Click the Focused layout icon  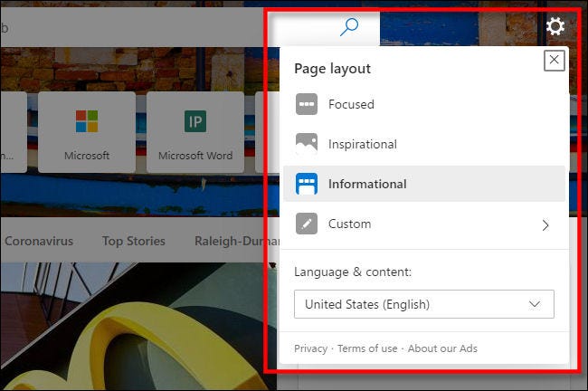pos(307,104)
